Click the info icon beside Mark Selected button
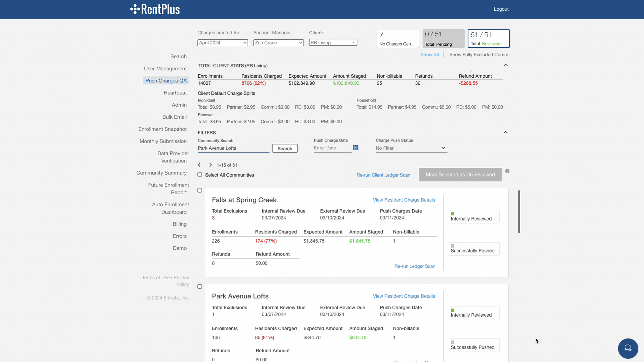 click(x=507, y=171)
